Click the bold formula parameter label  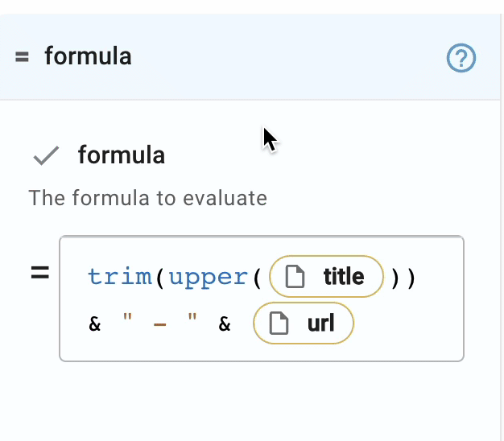(122, 155)
